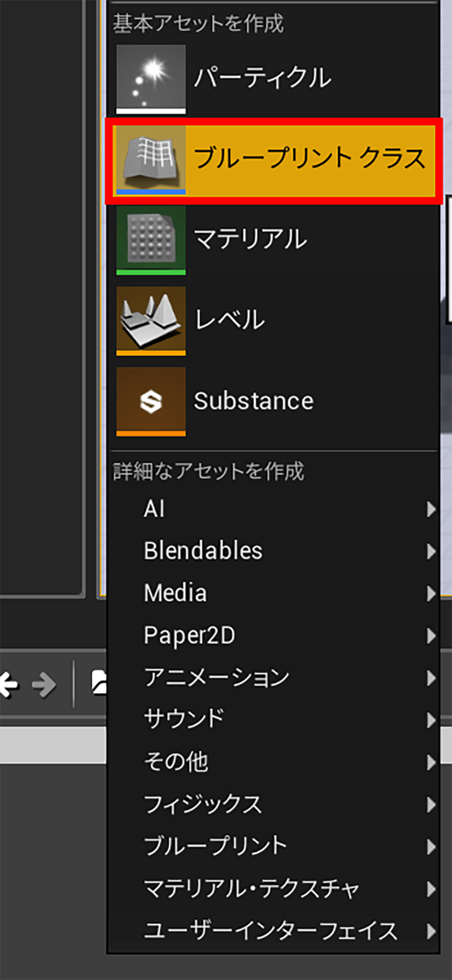Open the サウンド submenu
452x980 pixels.
coord(274,720)
